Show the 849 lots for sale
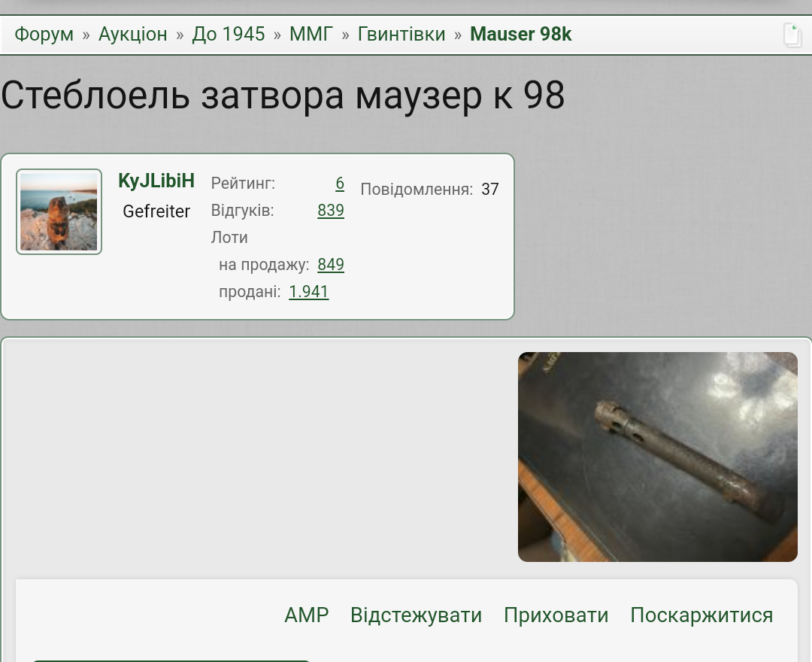Image resolution: width=812 pixels, height=662 pixels. [330, 265]
